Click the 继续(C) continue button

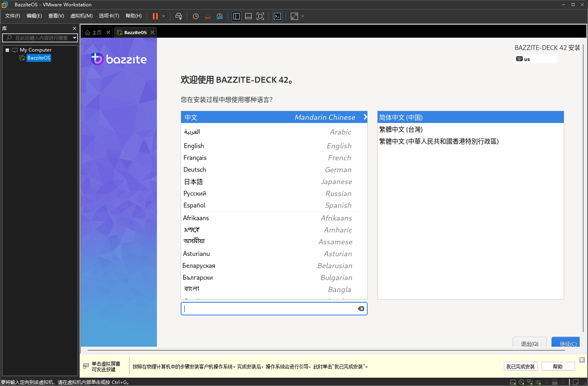point(566,342)
